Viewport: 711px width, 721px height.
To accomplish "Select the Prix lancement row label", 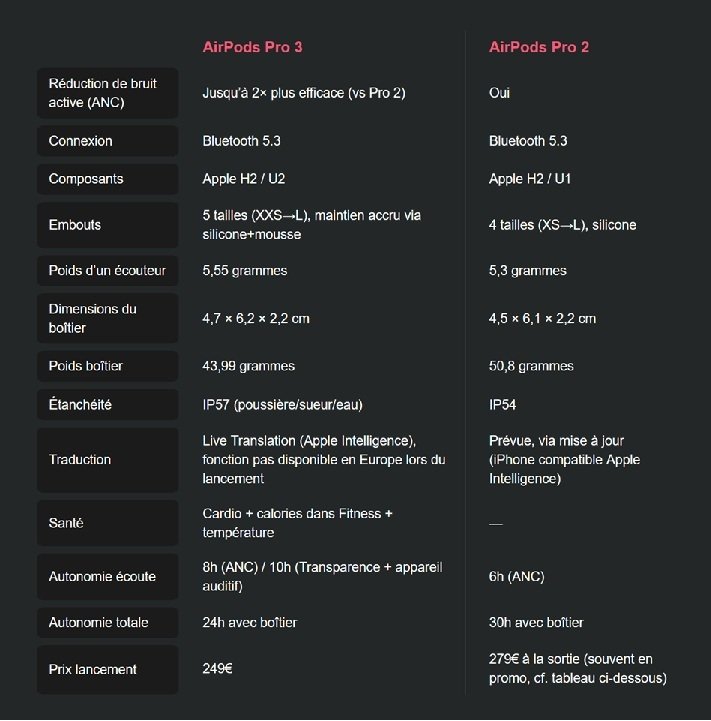I will point(93,669).
